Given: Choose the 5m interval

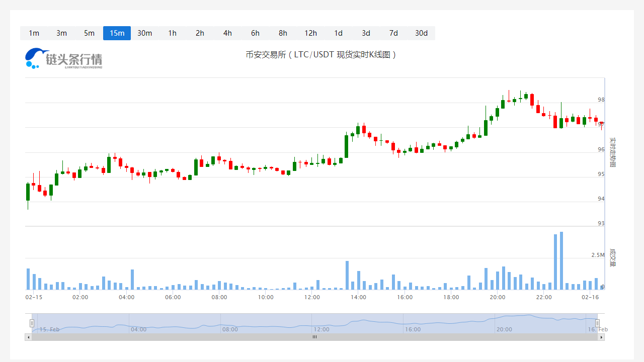Looking at the screenshot, I should 89,33.
